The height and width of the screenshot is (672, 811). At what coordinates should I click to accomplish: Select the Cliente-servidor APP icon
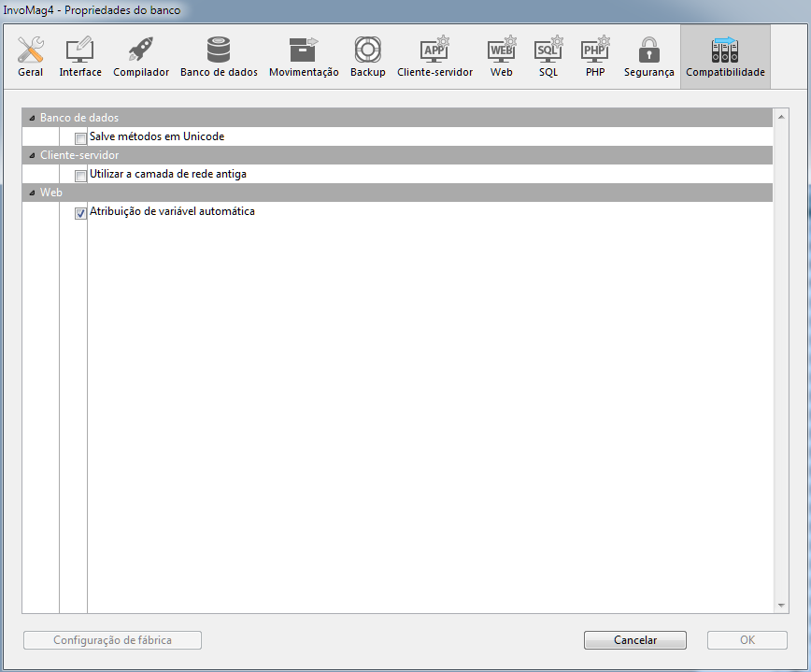(x=434, y=50)
